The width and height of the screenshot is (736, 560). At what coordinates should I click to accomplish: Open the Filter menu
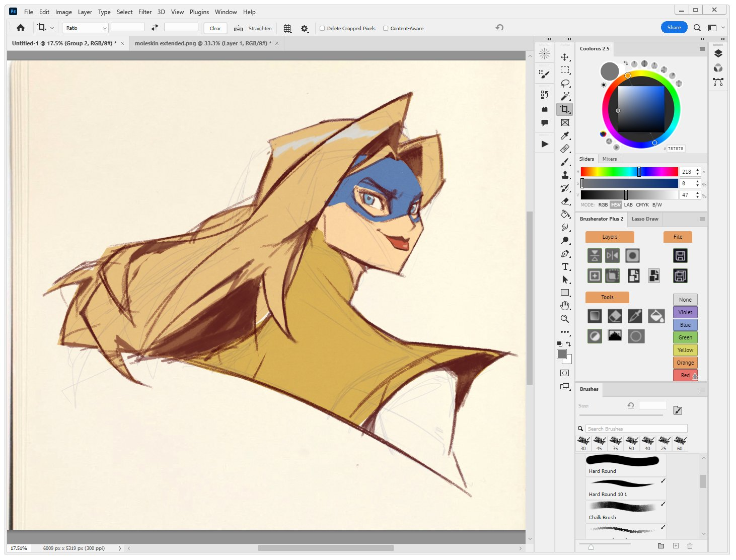coord(145,12)
